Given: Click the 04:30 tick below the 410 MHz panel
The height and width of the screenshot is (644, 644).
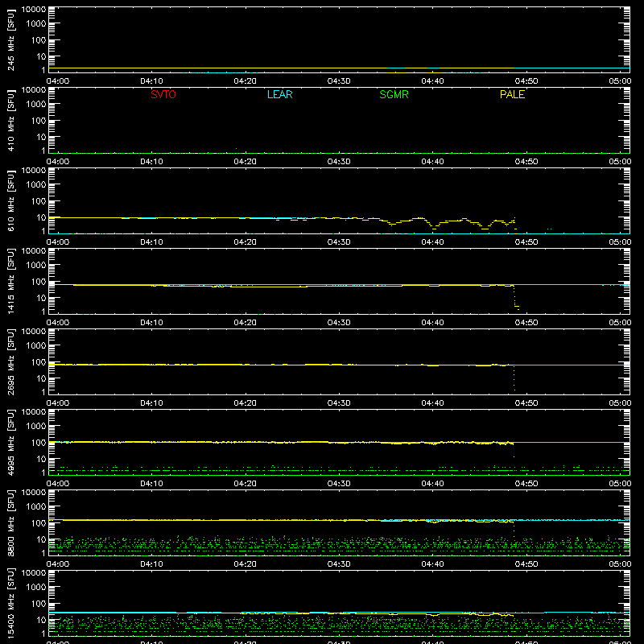Looking at the screenshot, I should click(x=339, y=162).
